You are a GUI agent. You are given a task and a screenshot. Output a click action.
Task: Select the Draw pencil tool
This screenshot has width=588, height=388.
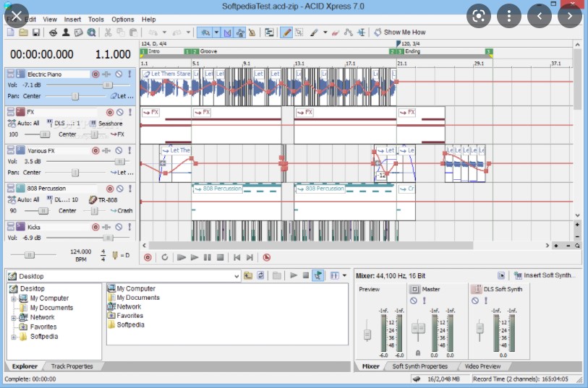pyautogui.click(x=286, y=33)
